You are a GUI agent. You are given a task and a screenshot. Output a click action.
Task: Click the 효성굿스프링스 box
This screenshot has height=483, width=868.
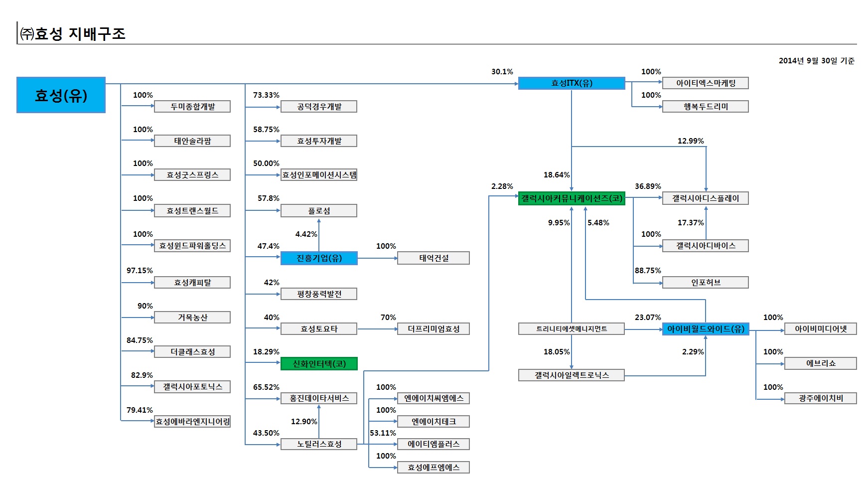click(192, 175)
